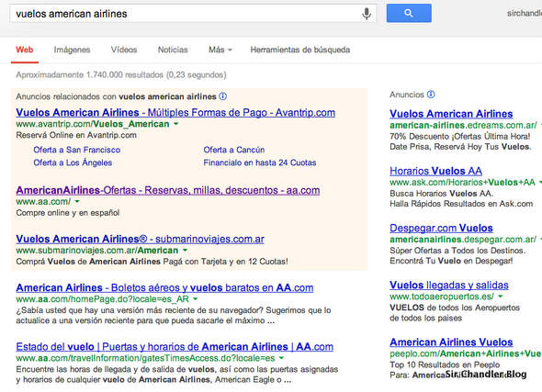Expand arrow beside gatesTimesAccess.do URL

(x=281, y=358)
